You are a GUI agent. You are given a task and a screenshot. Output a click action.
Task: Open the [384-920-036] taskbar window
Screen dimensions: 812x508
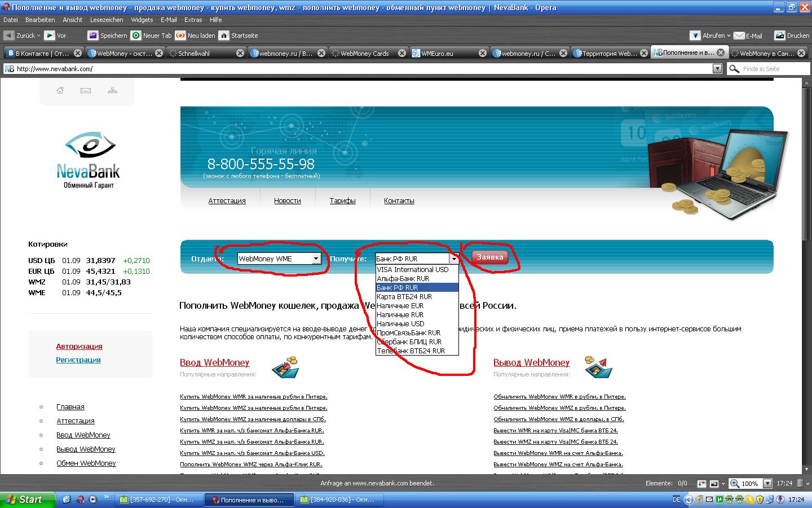point(338,500)
